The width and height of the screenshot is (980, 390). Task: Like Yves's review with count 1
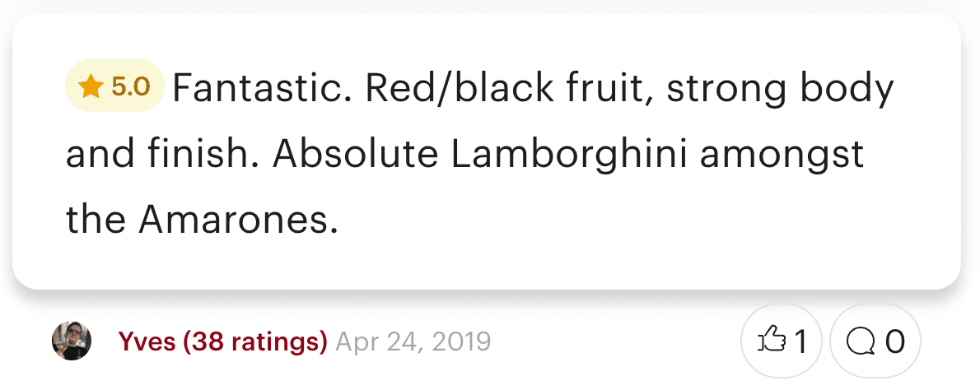tap(782, 341)
